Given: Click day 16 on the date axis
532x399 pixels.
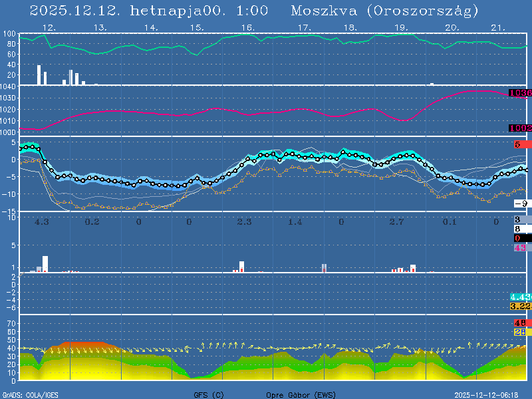Looking at the screenshot, I should (247, 28).
